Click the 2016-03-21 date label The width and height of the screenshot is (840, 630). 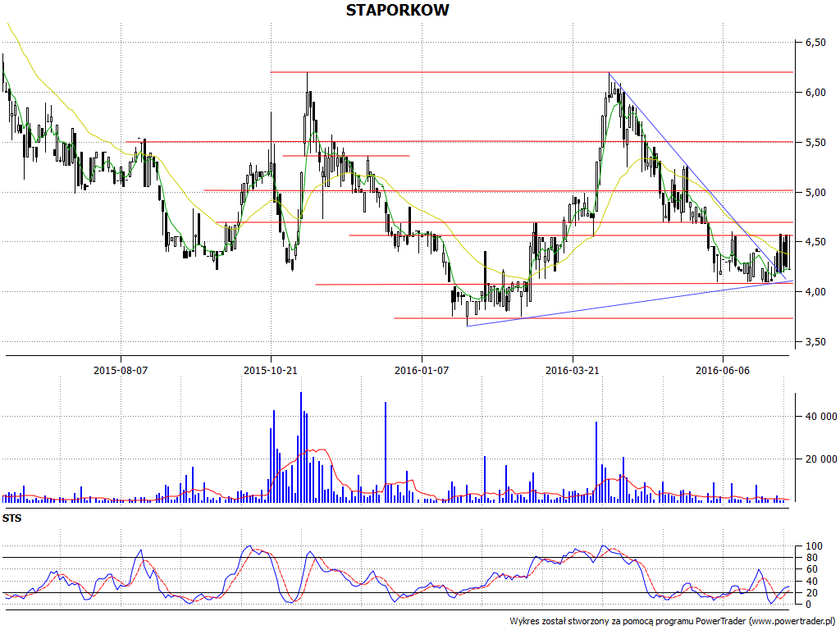pyautogui.click(x=572, y=370)
